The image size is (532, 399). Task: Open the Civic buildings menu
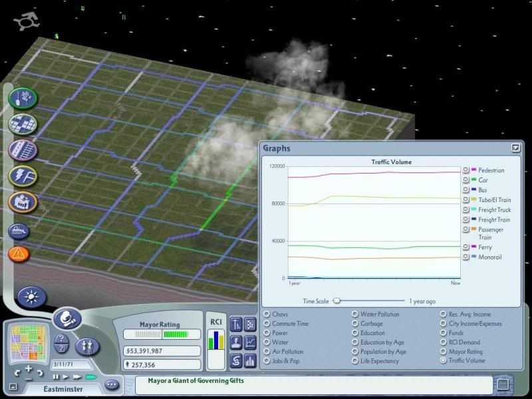pos(23,202)
